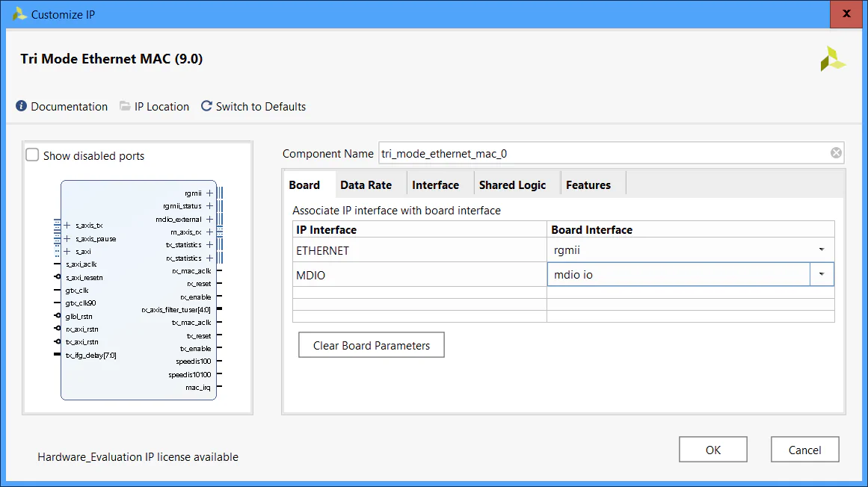Open the Documentation info icon
The image size is (868, 487).
click(22, 106)
